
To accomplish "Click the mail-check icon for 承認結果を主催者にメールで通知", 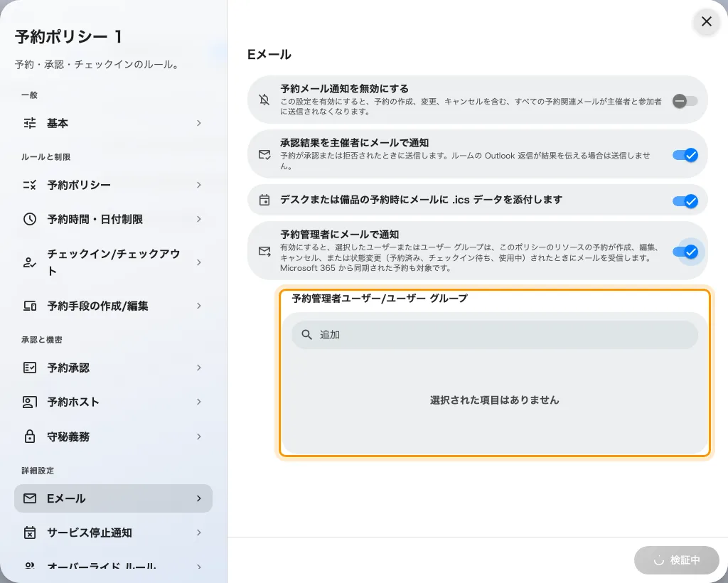I will tap(264, 154).
